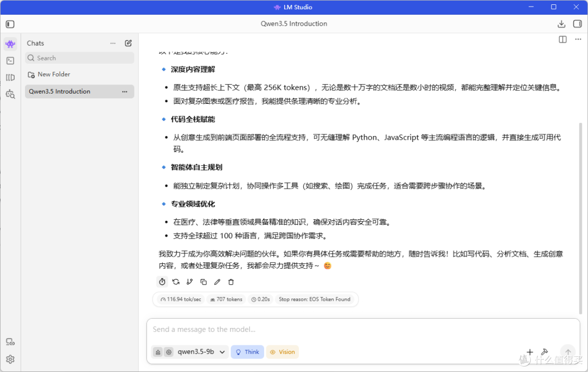588x372 pixels.
Task: Toggle the Think mode
Action: (248, 352)
